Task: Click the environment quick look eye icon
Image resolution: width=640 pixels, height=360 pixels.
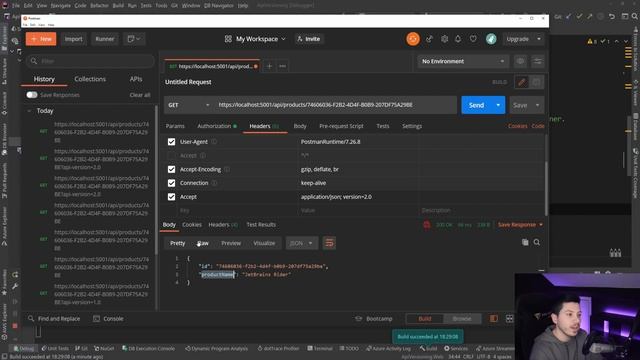Action: [x=520, y=61]
